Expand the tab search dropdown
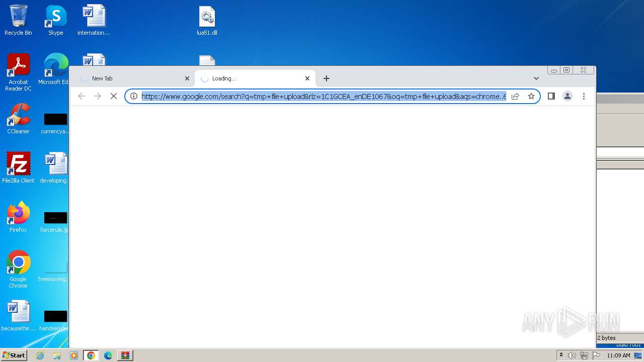644x362 pixels. pyautogui.click(x=536, y=78)
